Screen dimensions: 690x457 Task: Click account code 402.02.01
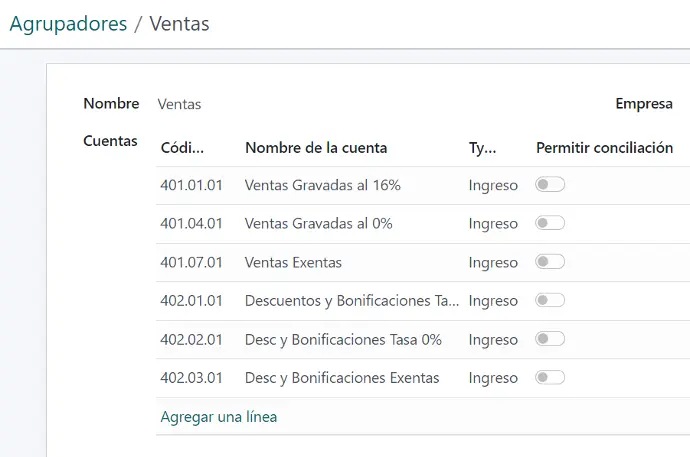tap(191, 340)
